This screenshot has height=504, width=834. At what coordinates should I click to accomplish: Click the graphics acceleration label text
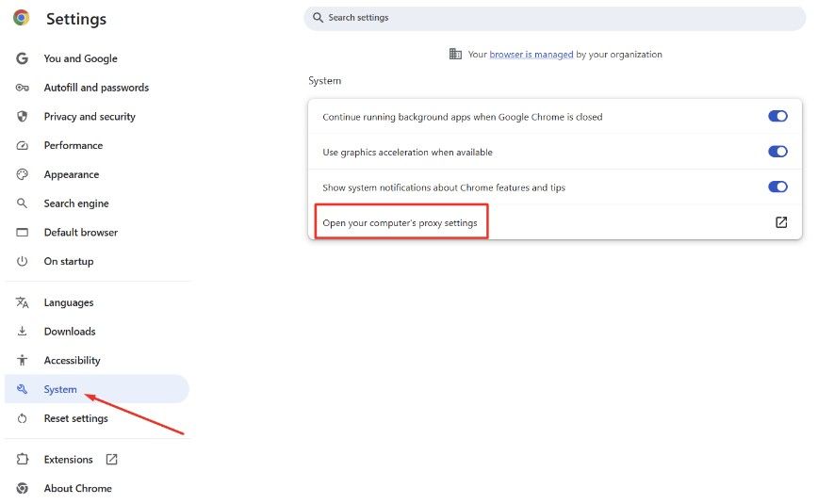pos(407,152)
